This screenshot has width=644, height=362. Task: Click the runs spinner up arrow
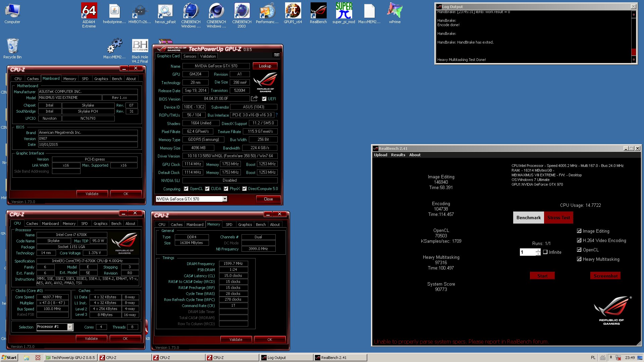pos(538,250)
